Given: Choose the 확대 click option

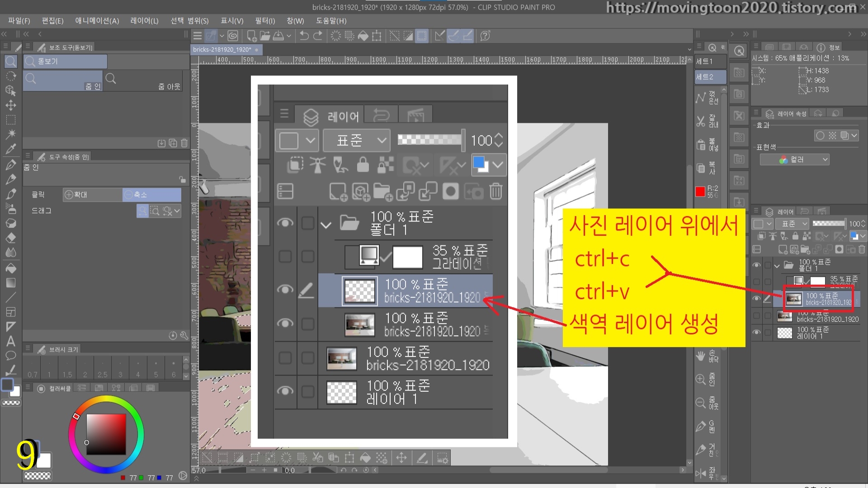Looking at the screenshot, I should 93,195.
